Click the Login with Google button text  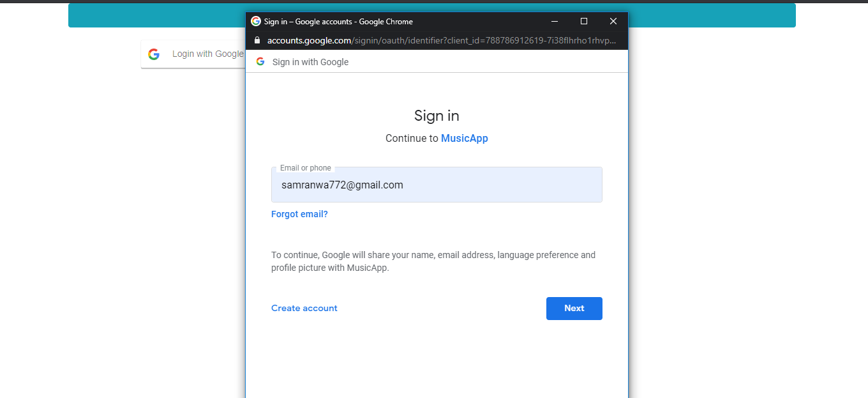click(207, 54)
